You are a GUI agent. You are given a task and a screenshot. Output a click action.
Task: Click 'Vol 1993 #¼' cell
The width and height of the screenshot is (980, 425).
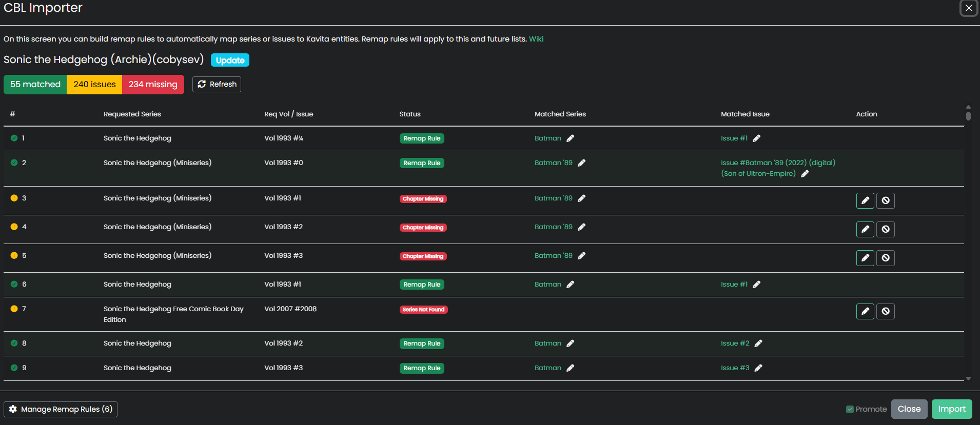(284, 138)
